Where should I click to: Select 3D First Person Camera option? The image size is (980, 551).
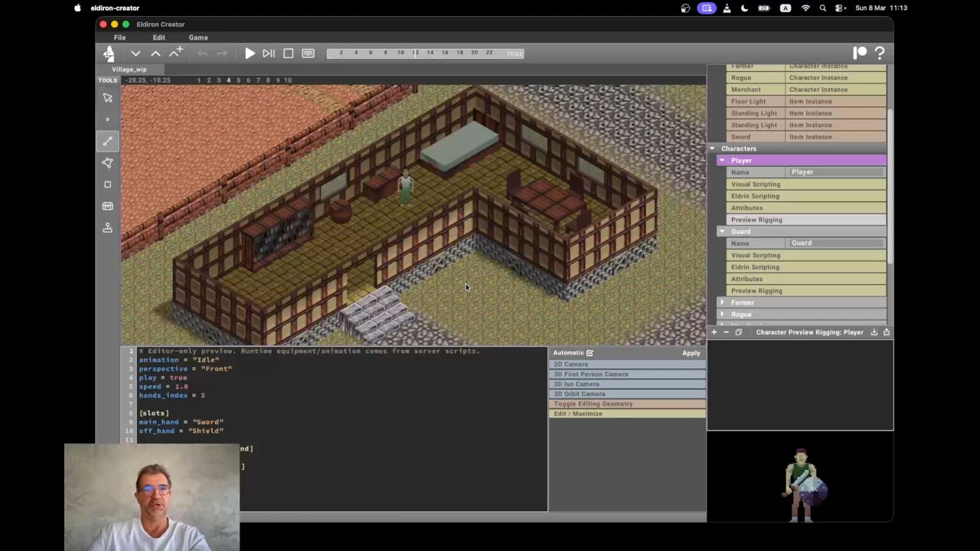tap(628, 374)
